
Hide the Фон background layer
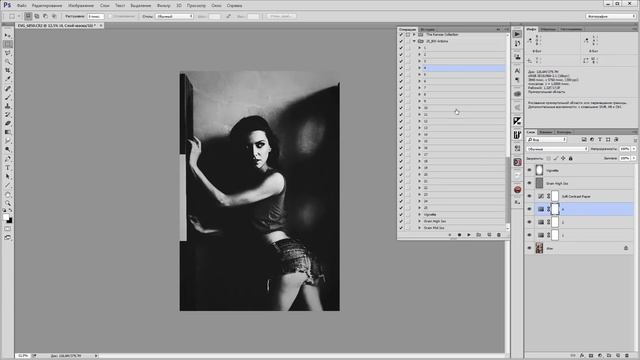pyautogui.click(x=529, y=248)
